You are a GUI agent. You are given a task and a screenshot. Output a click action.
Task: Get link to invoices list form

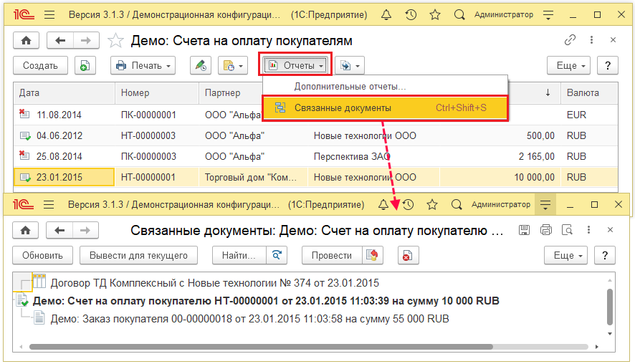pyautogui.click(x=570, y=39)
